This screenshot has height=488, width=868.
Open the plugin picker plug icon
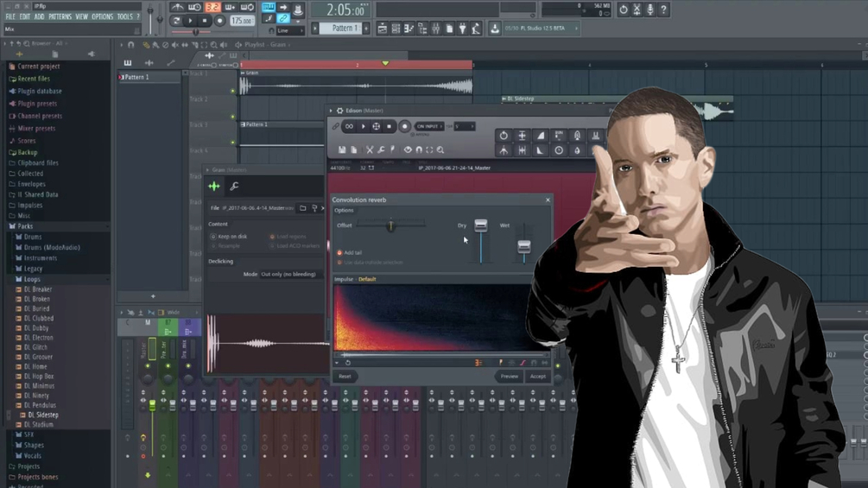coord(462,29)
